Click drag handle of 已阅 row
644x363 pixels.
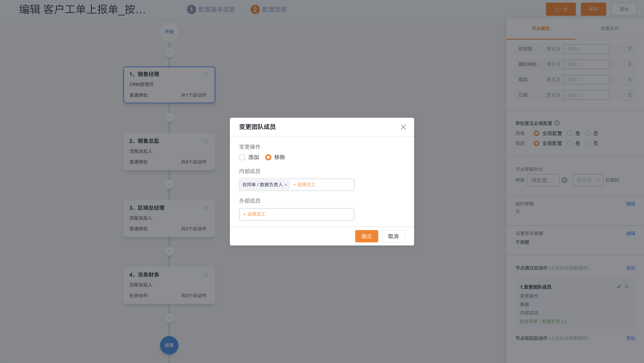630,95
